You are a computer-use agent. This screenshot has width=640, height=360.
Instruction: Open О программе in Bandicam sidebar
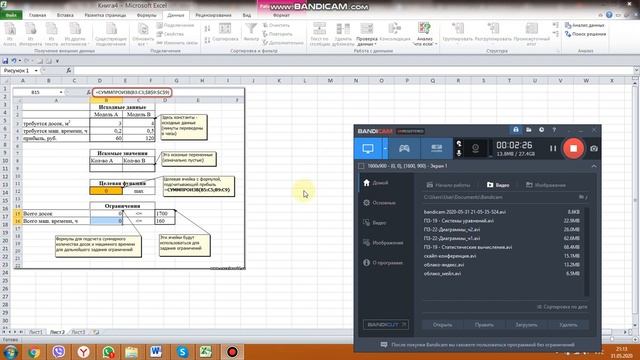[383, 263]
